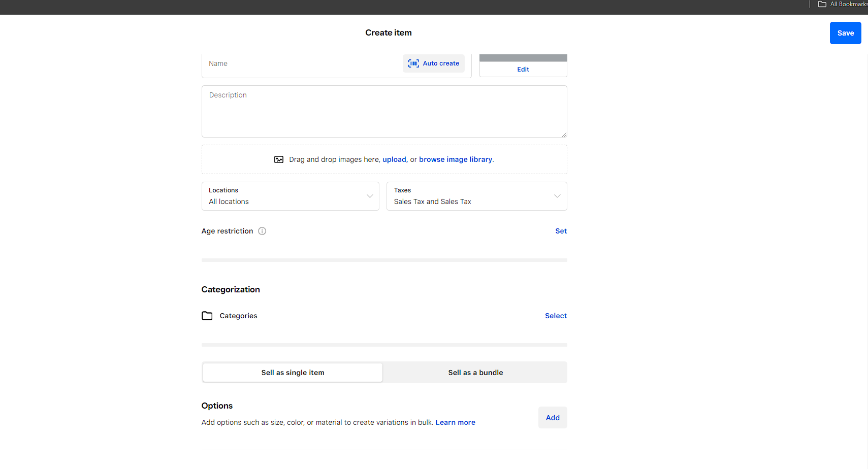
Task: Click the barcode scan icon in Auto create
Action: [413, 63]
